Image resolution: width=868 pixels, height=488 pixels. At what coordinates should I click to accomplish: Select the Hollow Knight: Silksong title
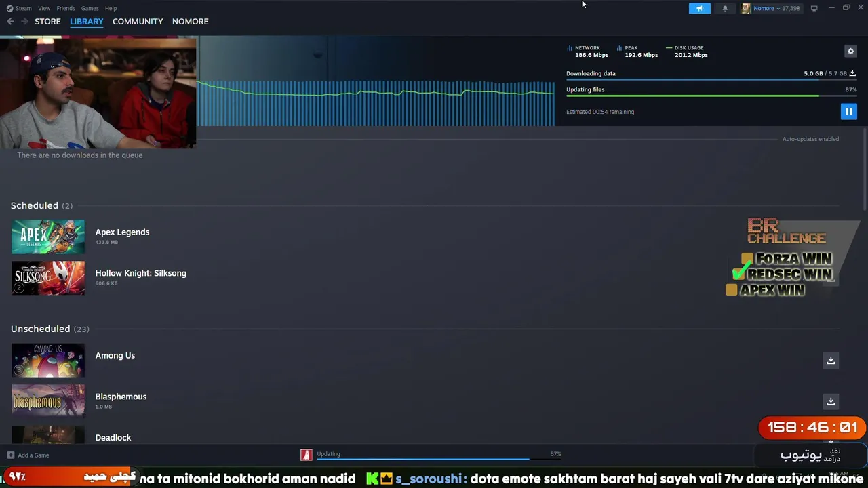coord(140,273)
